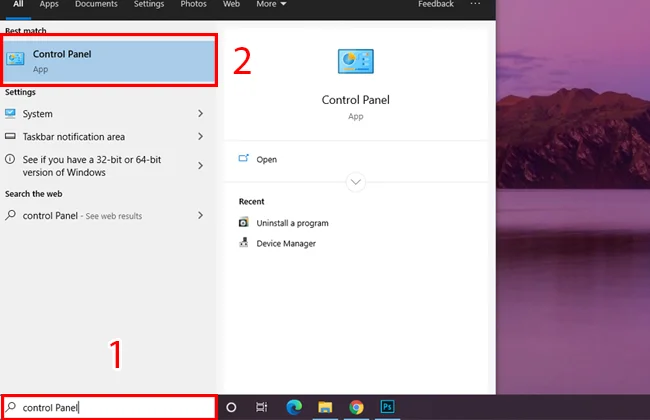Click the search input containing control Panel
The height and width of the screenshot is (420, 650).
pyautogui.click(x=109, y=407)
